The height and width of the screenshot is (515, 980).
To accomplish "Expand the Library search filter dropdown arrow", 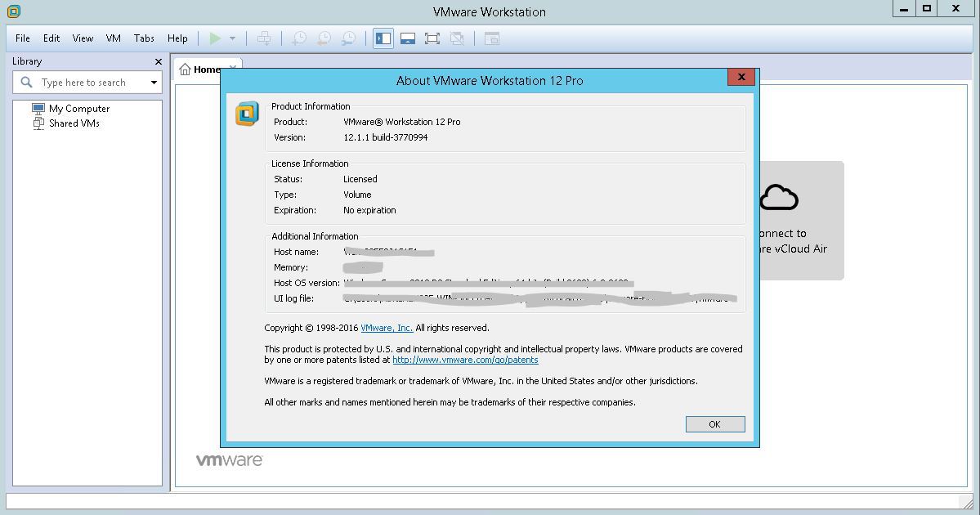I will (154, 83).
